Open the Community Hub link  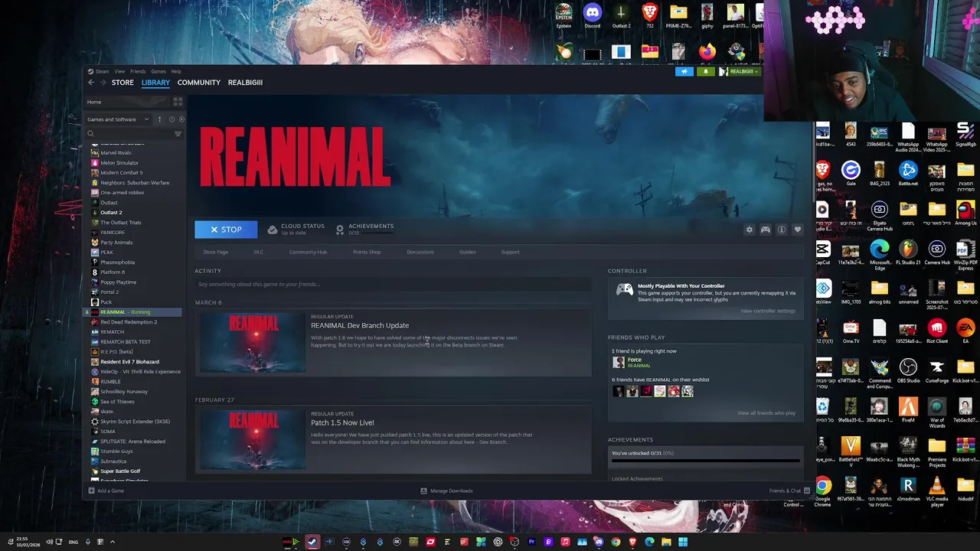point(308,252)
